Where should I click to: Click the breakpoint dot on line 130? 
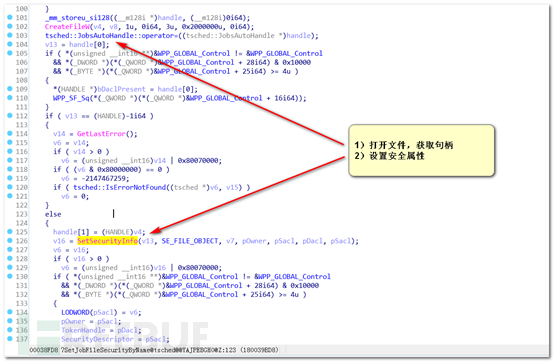tap(10, 276)
